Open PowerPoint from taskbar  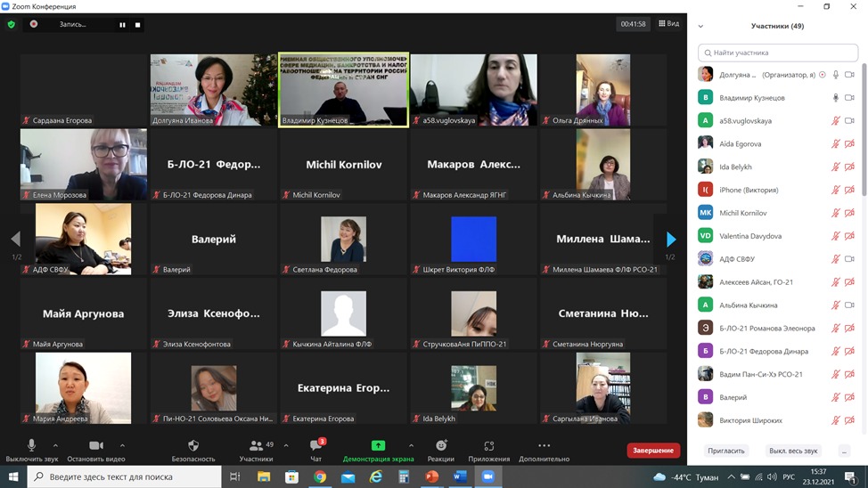pyautogui.click(x=432, y=476)
